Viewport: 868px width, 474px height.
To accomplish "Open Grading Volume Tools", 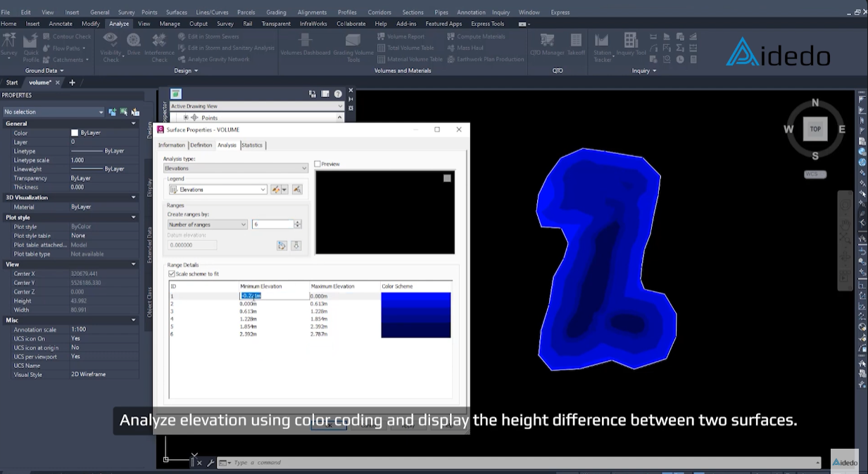I will pyautogui.click(x=353, y=47).
